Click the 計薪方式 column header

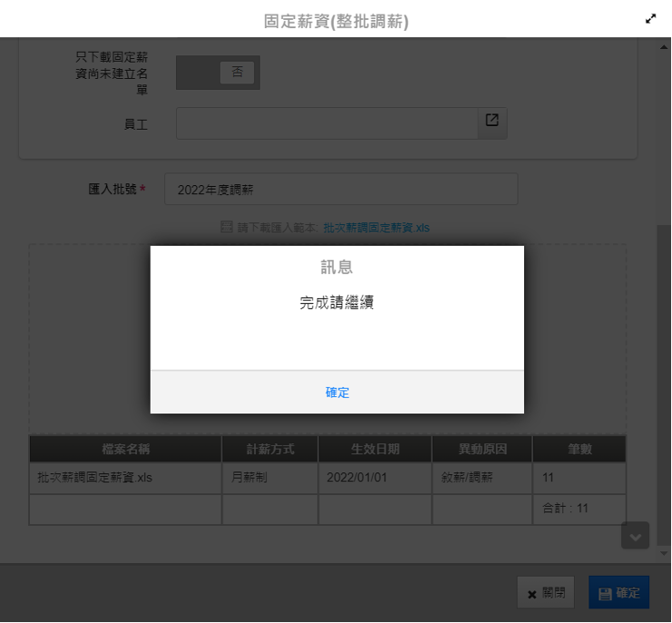click(x=270, y=449)
